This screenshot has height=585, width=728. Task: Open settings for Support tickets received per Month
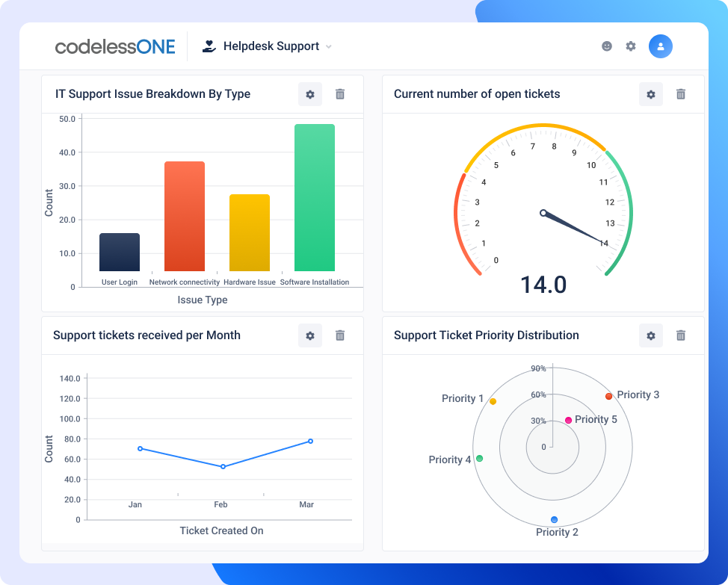pyautogui.click(x=310, y=335)
